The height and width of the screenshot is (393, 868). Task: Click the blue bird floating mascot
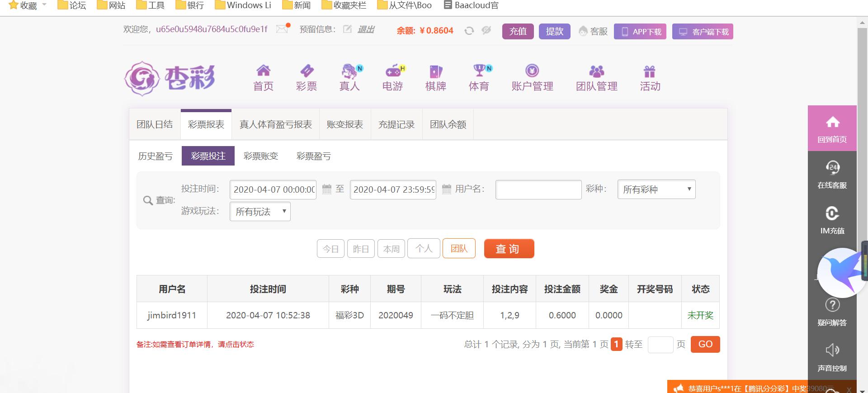(x=842, y=272)
